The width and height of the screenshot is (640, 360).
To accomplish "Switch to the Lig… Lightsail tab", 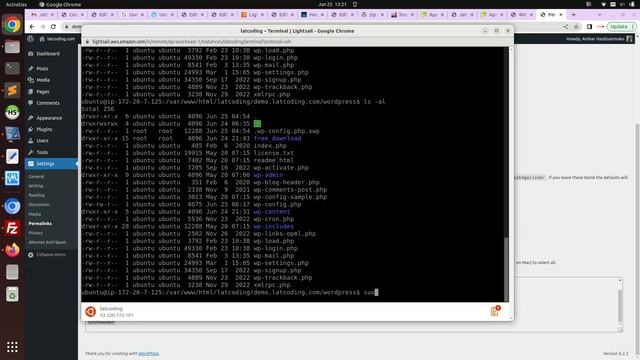I will click(x=251, y=14).
